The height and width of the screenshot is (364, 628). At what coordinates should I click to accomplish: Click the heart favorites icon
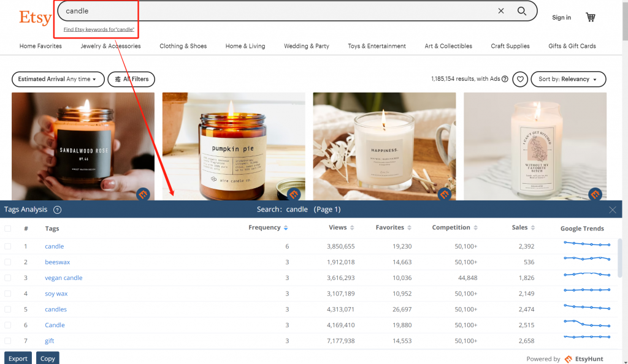pyautogui.click(x=520, y=79)
